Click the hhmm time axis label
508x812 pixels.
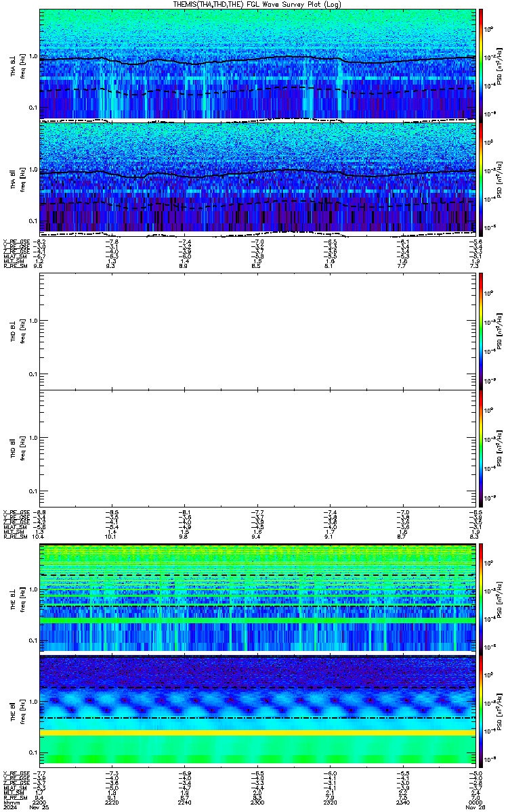(x=10, y=803)
